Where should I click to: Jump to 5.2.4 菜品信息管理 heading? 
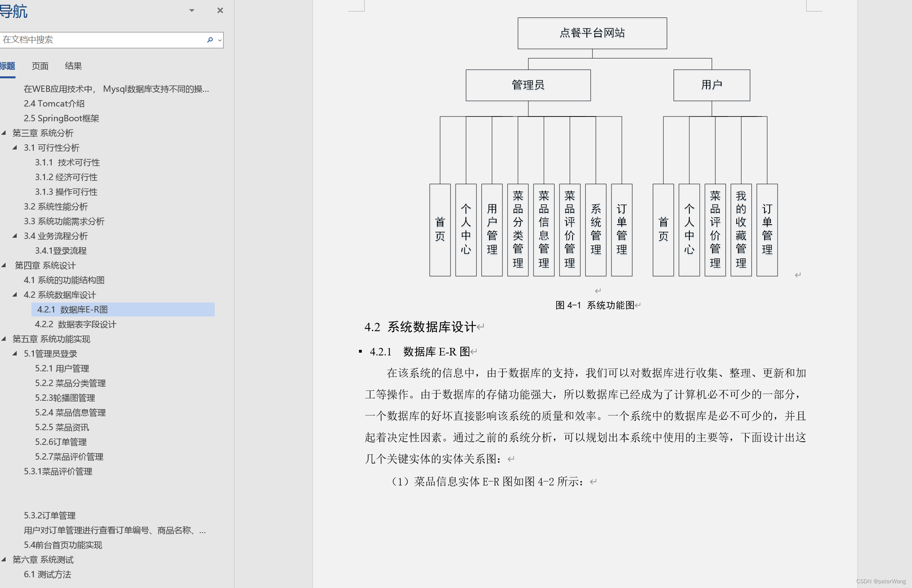(70, 412)
